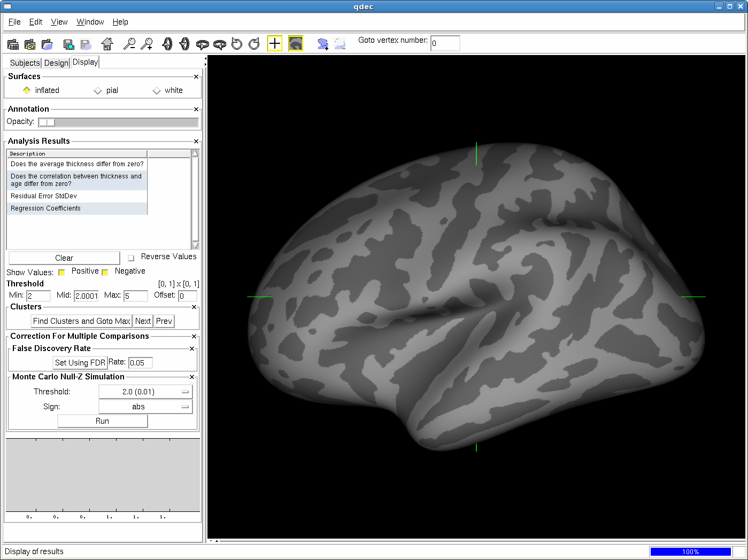
Task: Click the home view reset icon
Action: coord(107,44)
